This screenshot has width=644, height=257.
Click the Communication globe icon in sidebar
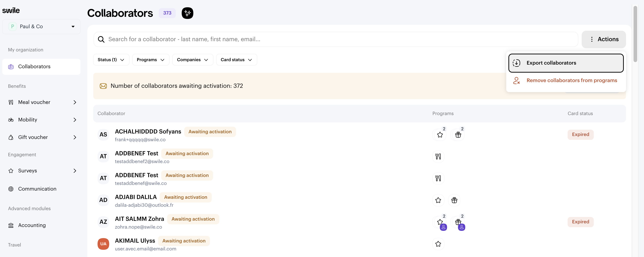coord(11,189)
